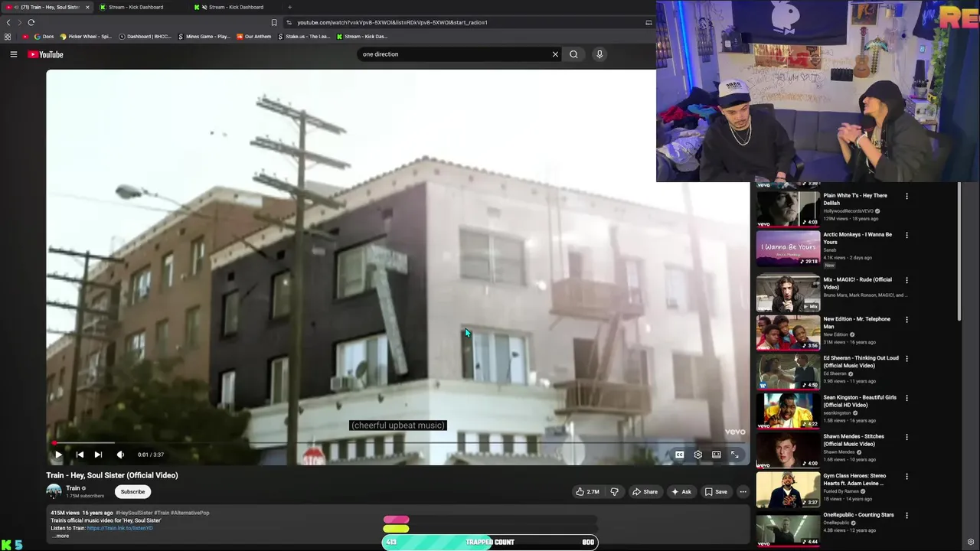This screenshot has width=980, height=551.
Task: Open options menu for Hey There Delilah
Action: (x=906, y=196)
